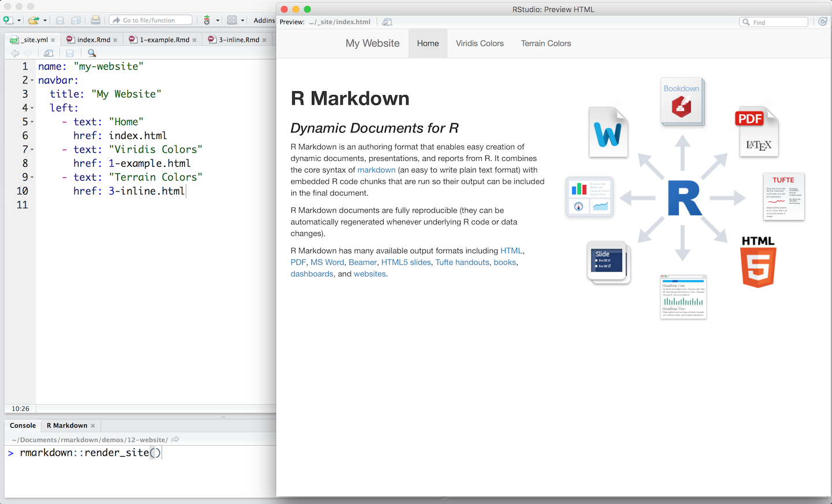Viewport: 832px width, 504px height.
Task: Click the PDF LaTeX icon in the diagram
Action: [757, 132]
